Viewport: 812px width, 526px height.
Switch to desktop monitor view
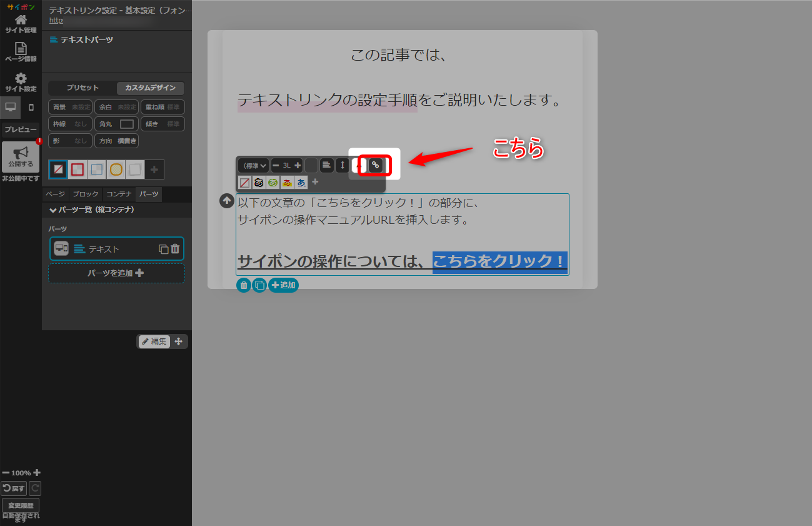click(11, 107)
